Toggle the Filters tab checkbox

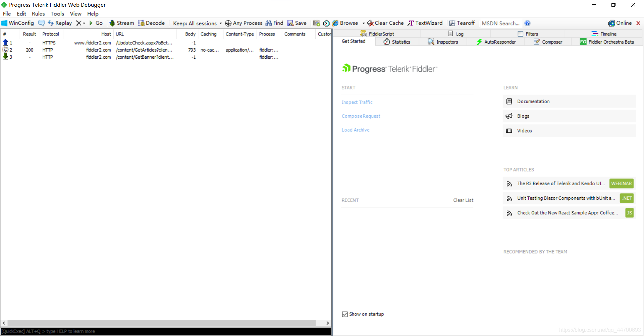point(521,34)
